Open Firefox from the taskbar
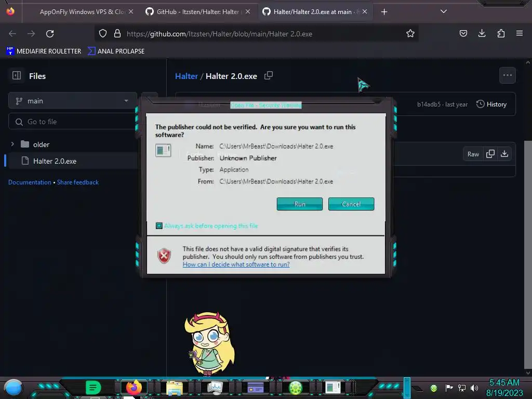 [x=134, y=388]
